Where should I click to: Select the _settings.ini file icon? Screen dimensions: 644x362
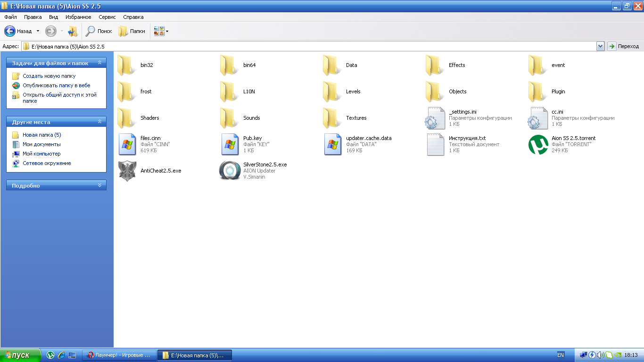point(435,118)
